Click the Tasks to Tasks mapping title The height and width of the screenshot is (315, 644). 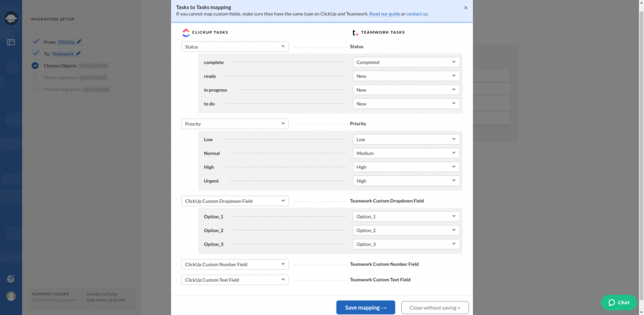[203, 7]
